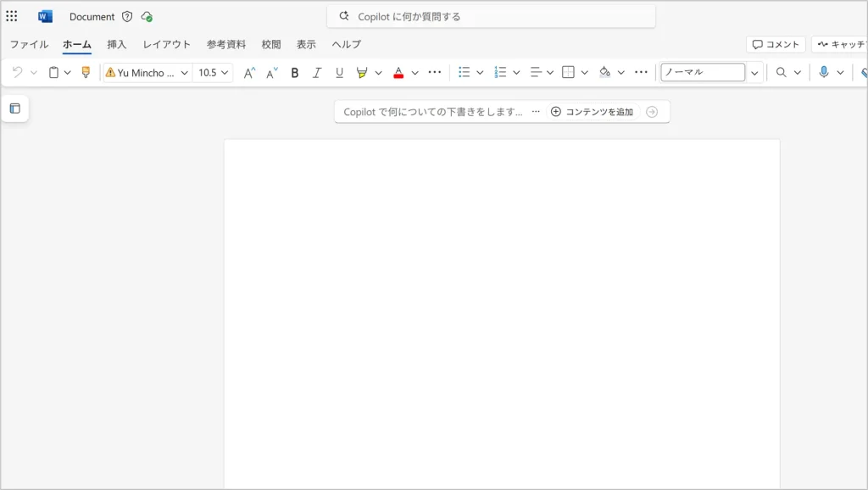
Task: Click the increase font size icon
Action: coord(249,73)
